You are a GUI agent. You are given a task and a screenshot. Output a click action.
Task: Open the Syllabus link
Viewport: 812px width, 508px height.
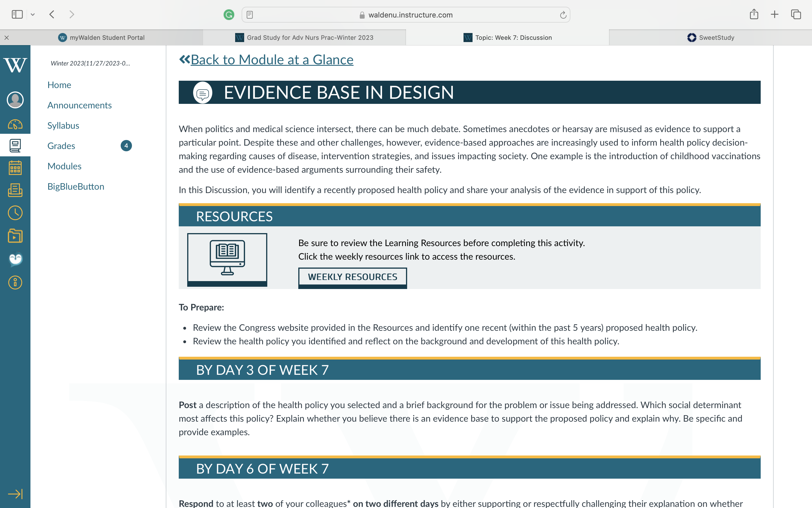(x=63, y=126)
